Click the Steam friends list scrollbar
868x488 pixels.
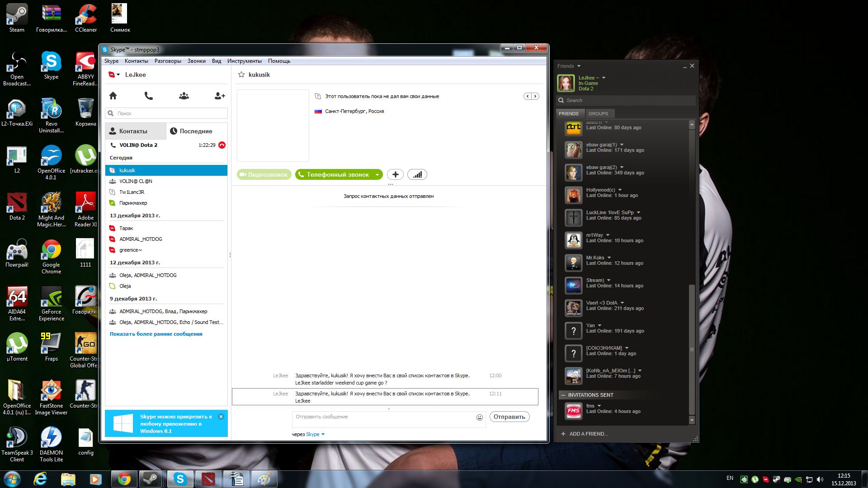click(x=691, y=349)
